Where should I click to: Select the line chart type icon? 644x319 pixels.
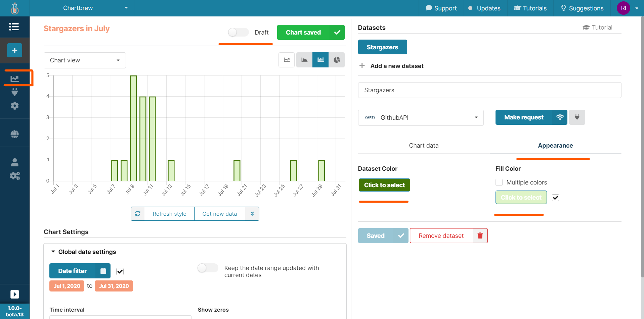pos(287,60)
